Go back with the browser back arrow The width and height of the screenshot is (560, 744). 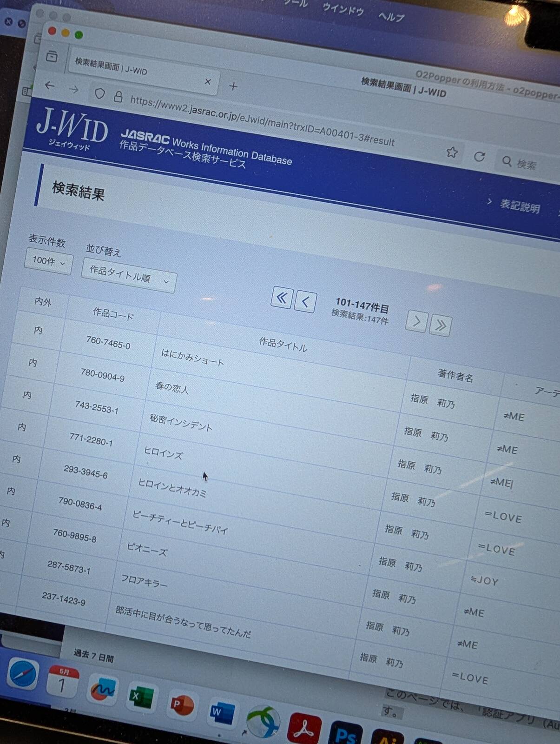50,85
